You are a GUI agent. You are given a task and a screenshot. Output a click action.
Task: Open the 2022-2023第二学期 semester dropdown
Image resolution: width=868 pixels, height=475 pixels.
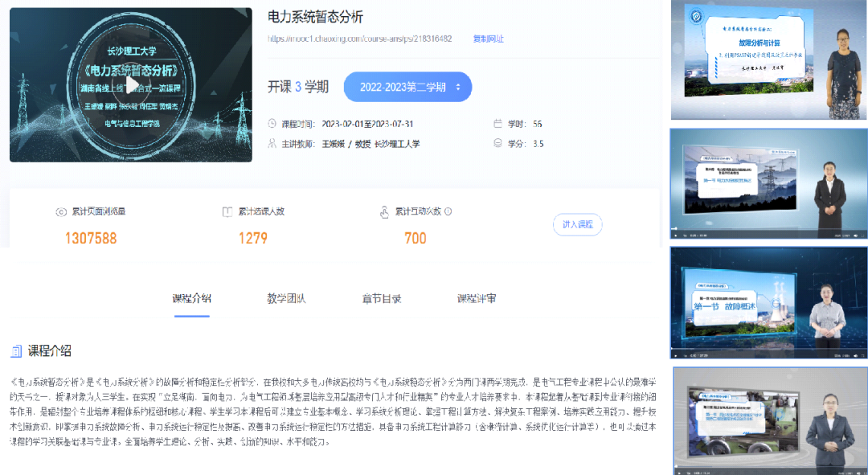point(408,87)
